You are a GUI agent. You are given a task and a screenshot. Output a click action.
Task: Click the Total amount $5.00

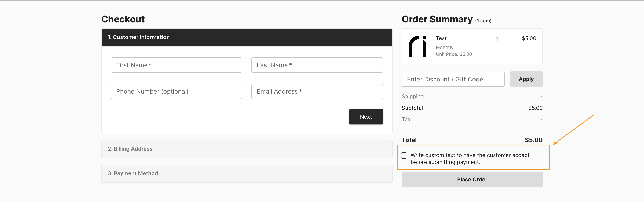533,140
